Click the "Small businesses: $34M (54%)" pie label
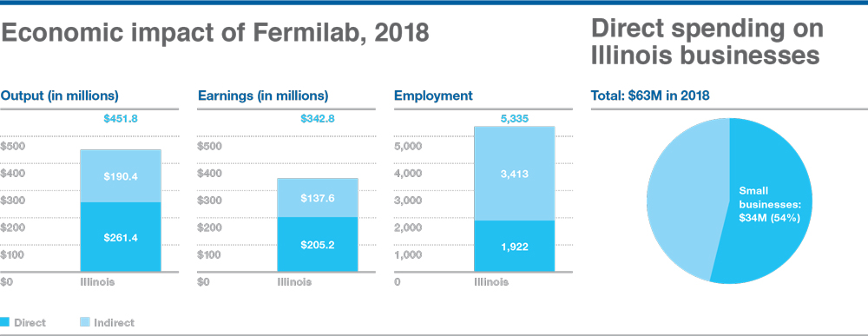The image size is (868, 336). (770, 204)
